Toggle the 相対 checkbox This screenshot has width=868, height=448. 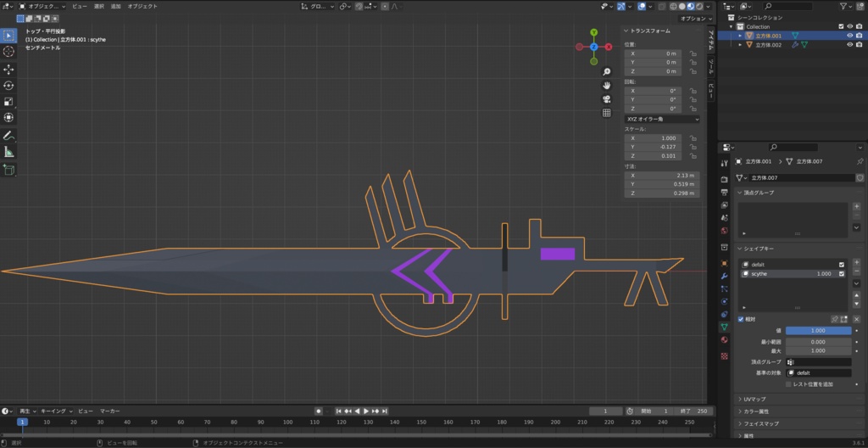pyautogui.click(x=741, y=319)
